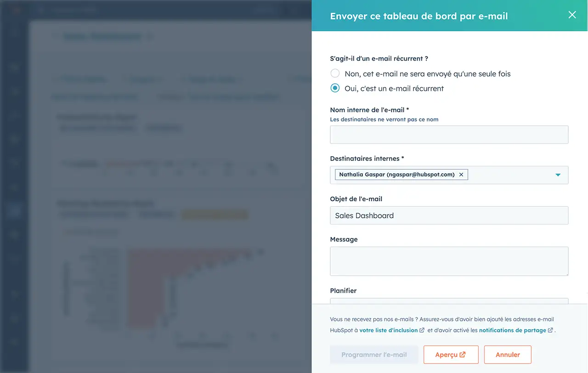
Task: Click the email subject field
Action: pyautogui.click(x=449, y=215)
